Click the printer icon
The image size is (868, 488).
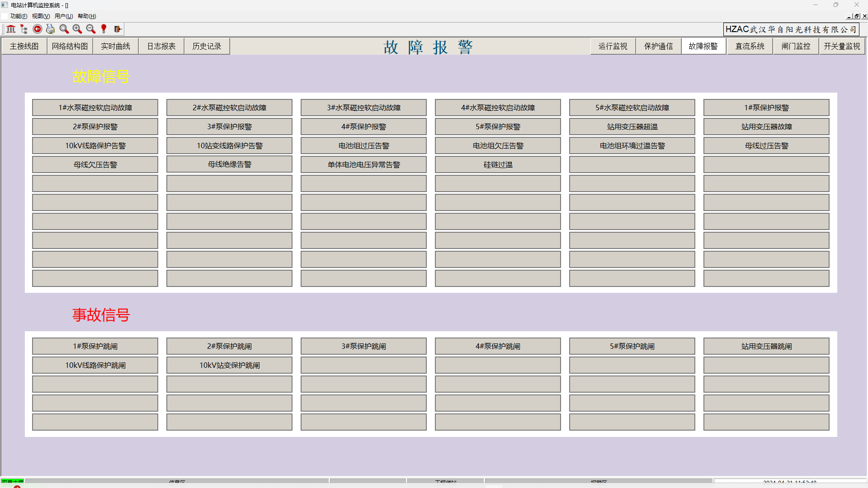pos(51,29)
